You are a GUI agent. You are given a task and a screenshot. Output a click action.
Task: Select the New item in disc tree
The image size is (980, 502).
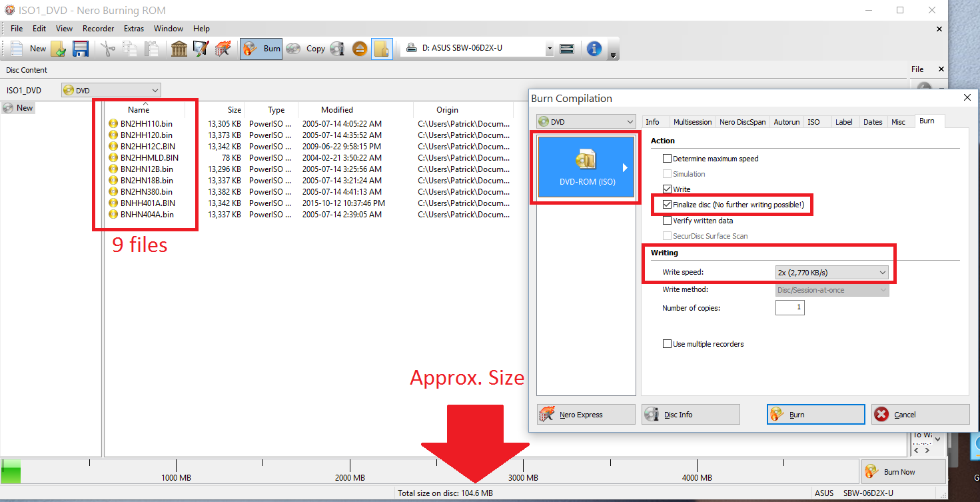(18, 107)
